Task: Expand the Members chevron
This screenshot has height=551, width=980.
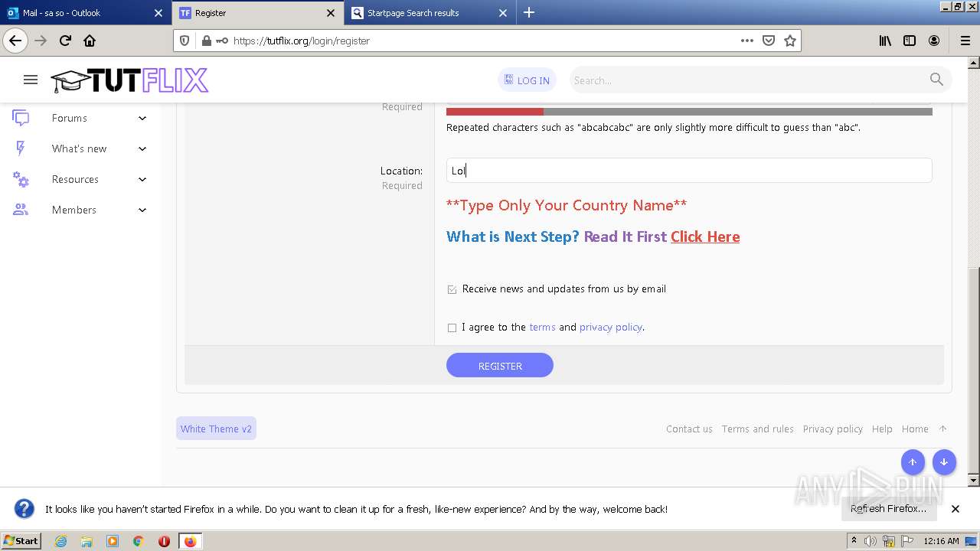Action: click(x=142, y=210)
